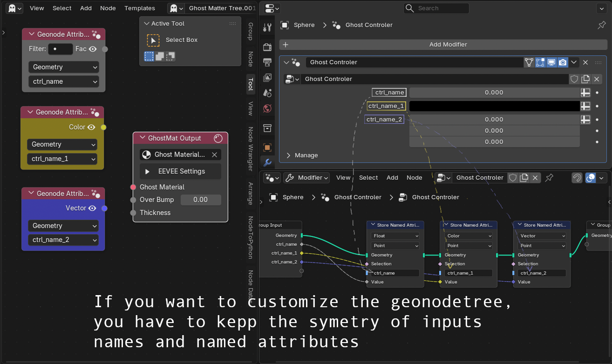Click the GhostMat Output node header icon
The height and width of the screenshot is (364, 612).
218,138
